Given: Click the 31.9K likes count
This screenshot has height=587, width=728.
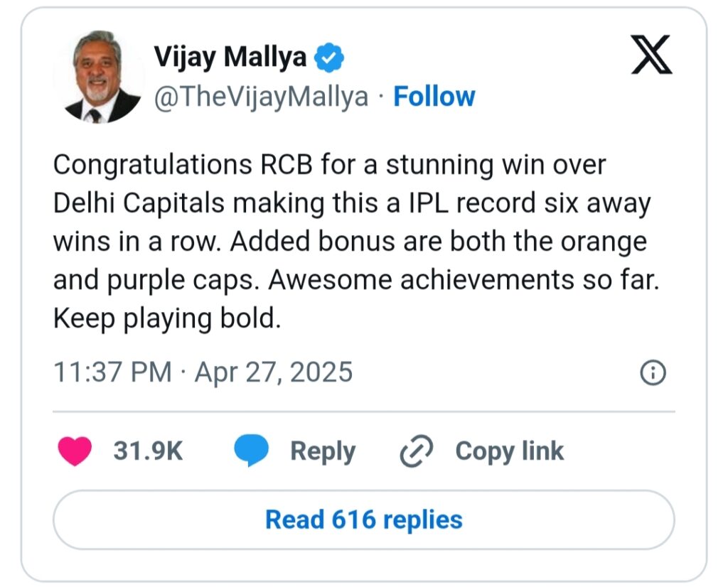Looking at the screenshot, I should click(x=148, y=451).
